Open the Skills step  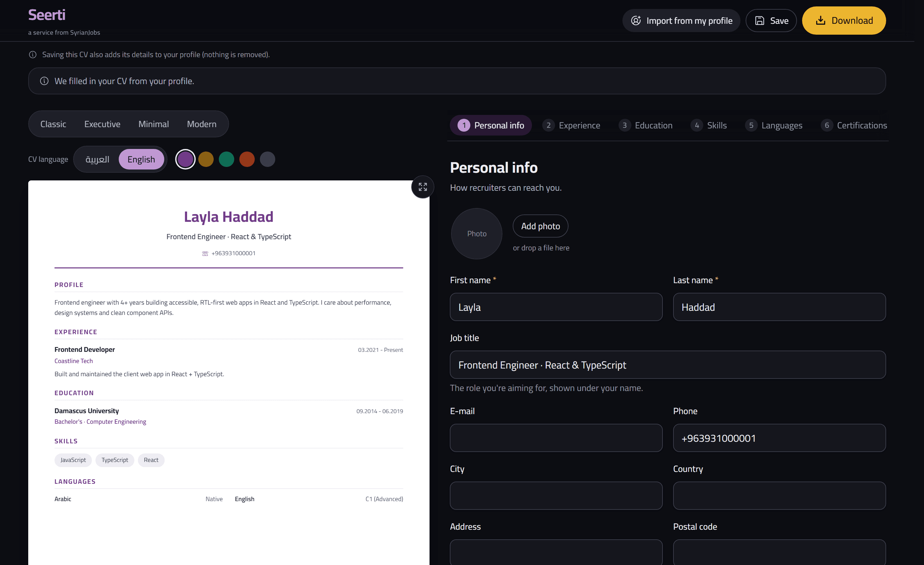[x=709, y=125]
